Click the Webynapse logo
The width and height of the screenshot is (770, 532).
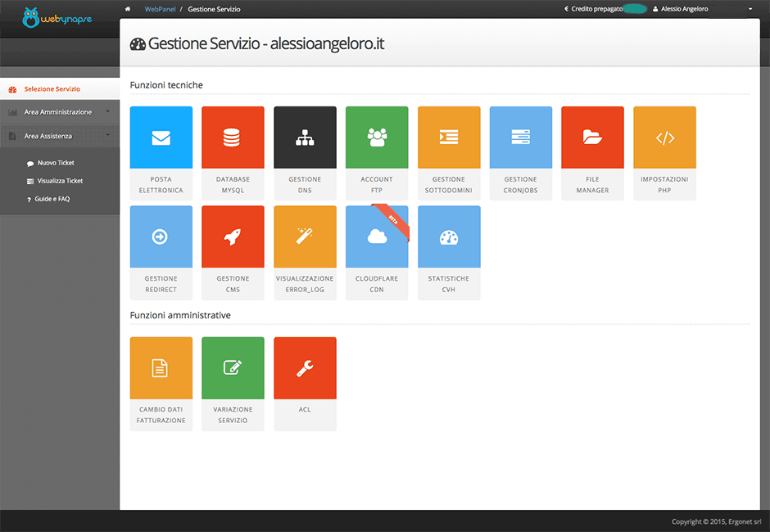tap(57, 18)
